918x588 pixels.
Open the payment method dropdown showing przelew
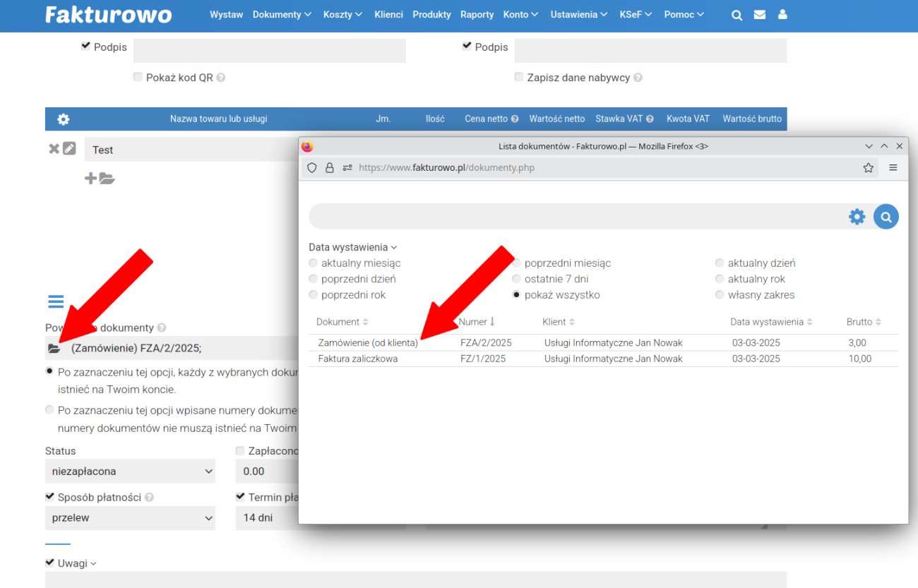[x=130, y=518]
